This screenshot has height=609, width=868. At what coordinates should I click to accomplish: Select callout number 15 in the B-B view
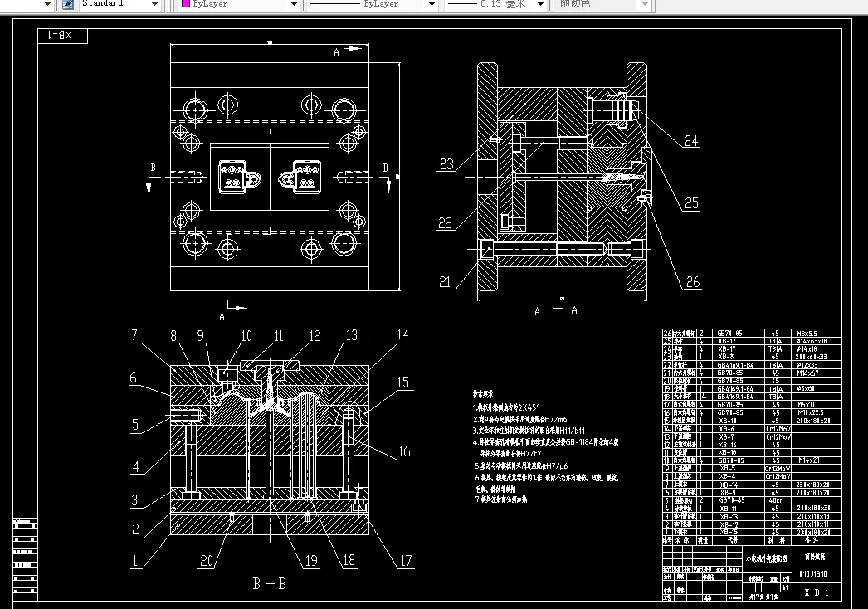tap(403, 382)
